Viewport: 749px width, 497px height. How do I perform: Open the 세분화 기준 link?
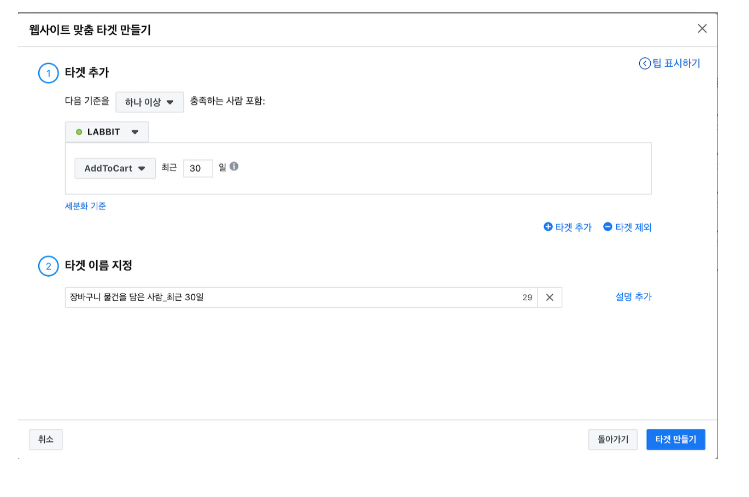86,206
